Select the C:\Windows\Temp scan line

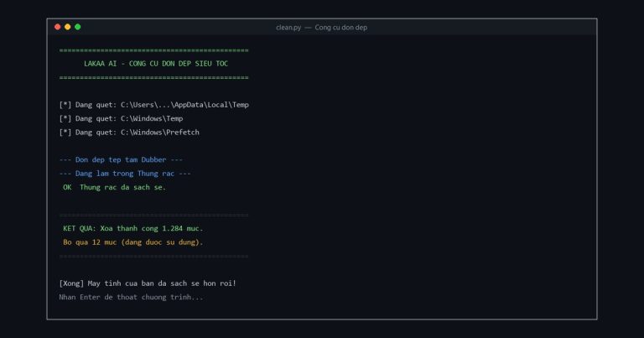click(x=121, y=119)
